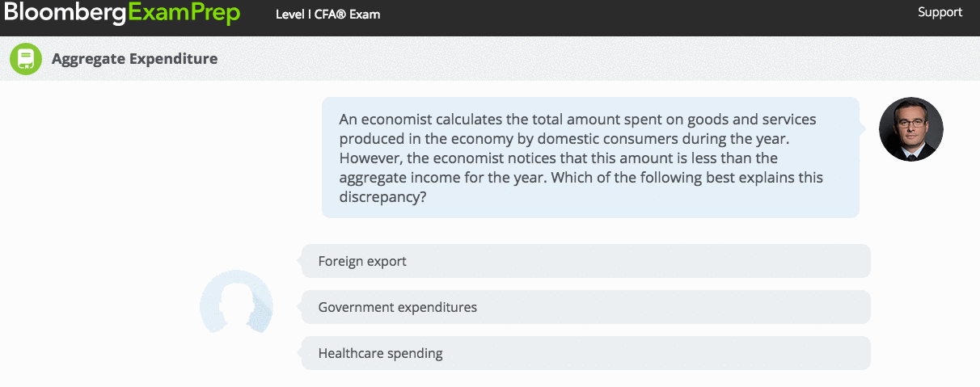Click the registered trademark symbol after CFA
Viewport: 980px width, 387px height.
click(341, 14)
